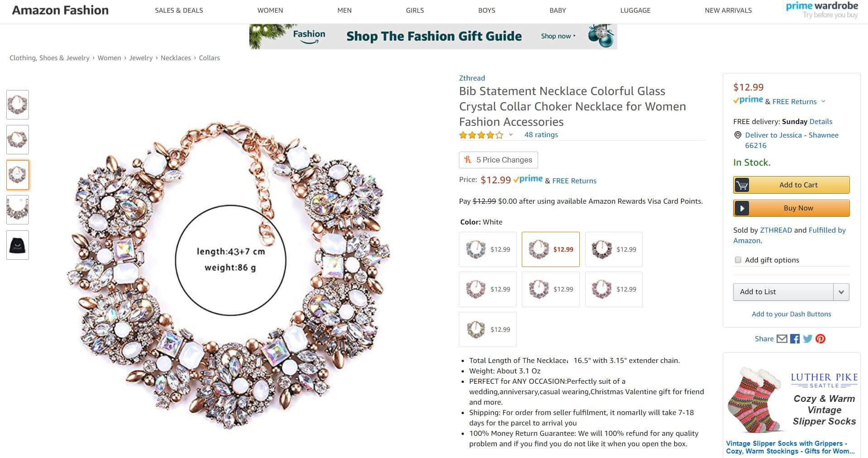Click the star rating icons
868x458 pixels.
point(481,135)
